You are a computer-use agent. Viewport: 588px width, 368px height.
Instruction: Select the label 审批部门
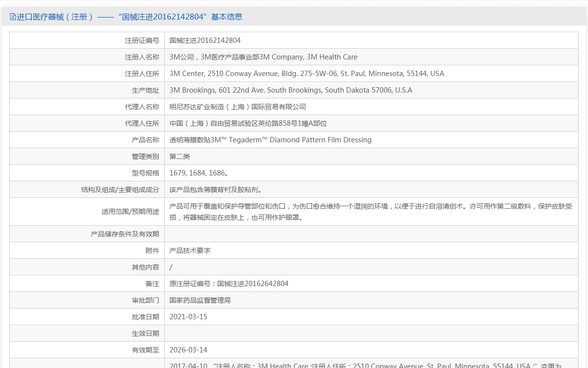pos(145,300)
